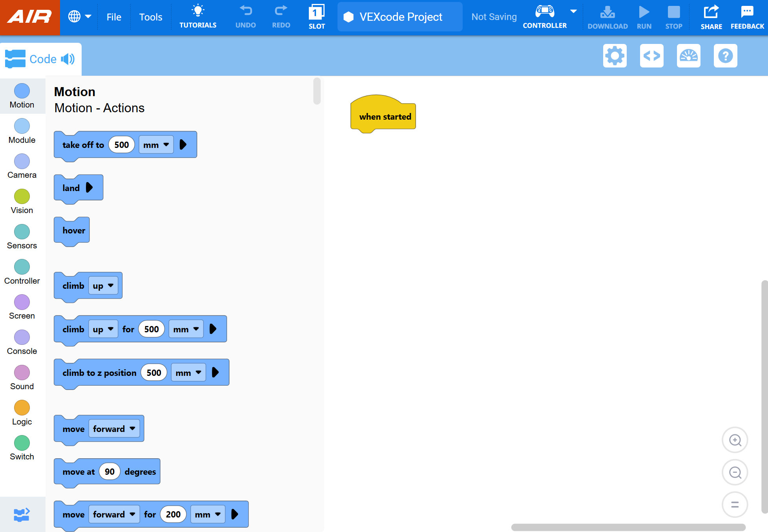This screenshot has width=768, height=532.
Task: Open the Tools menu
Action: (150, 17)
